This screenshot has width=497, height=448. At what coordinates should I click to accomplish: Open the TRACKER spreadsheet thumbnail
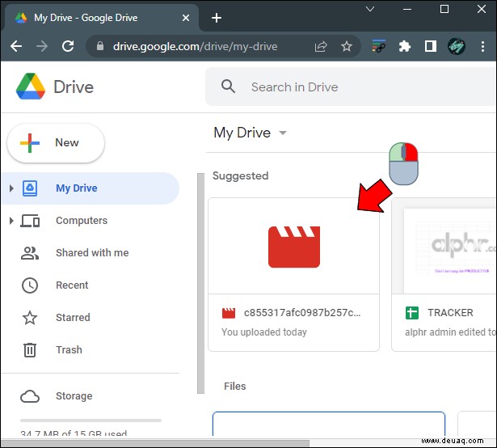[x=444, y=246]
